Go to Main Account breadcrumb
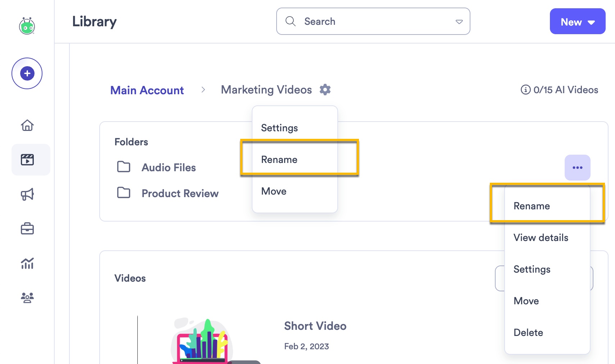The image size is (615, 364). 147,90
